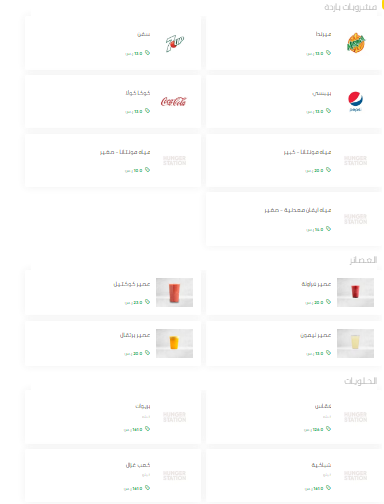This screenshot has height=504, width=384.
Task: Click the Coca-Cola logo icon
Action: point(174,101)
